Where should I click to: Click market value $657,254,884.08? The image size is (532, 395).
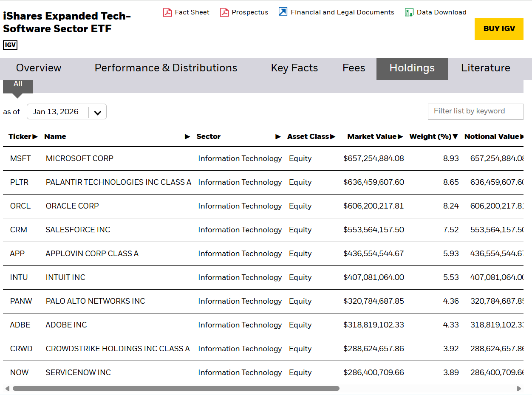point(374,158)
